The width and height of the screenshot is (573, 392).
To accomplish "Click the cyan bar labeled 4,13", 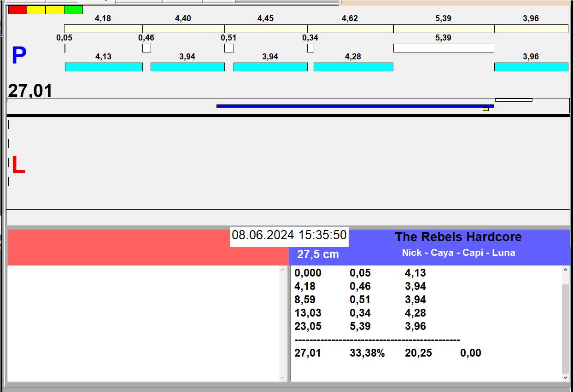I will 104,67.
